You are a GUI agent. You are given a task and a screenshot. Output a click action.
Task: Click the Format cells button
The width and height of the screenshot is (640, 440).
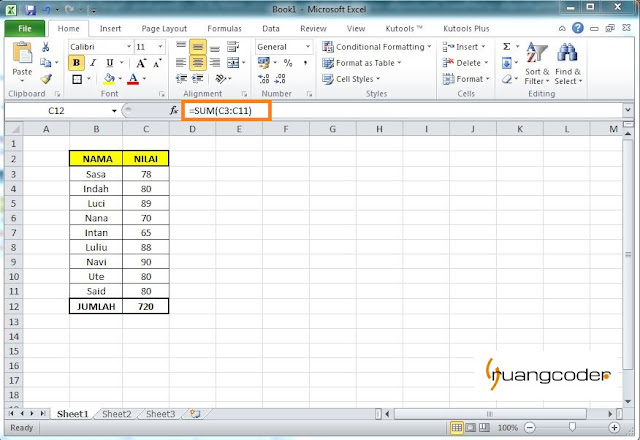[x=466, y=79]
